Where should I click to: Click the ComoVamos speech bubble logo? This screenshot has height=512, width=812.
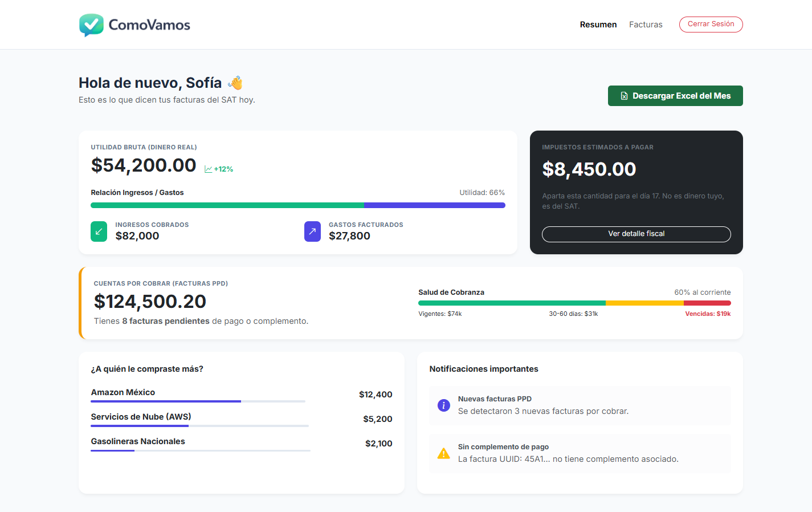coord(91,25)
